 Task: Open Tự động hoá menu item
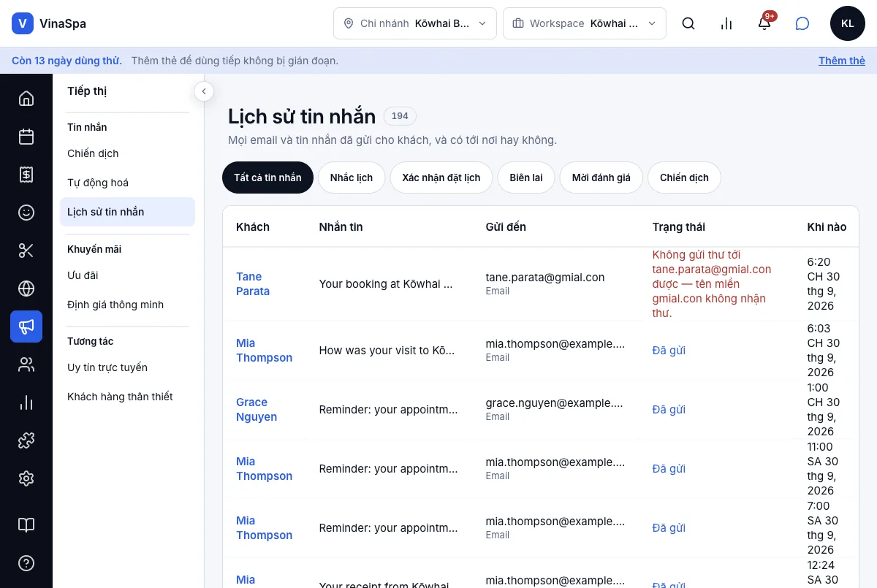127,183
